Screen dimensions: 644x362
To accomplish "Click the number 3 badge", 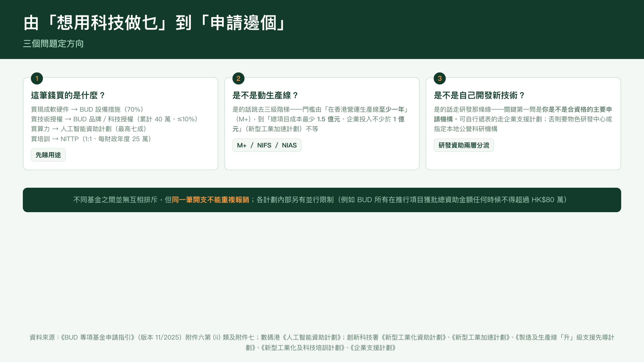I will click(440, 78).
